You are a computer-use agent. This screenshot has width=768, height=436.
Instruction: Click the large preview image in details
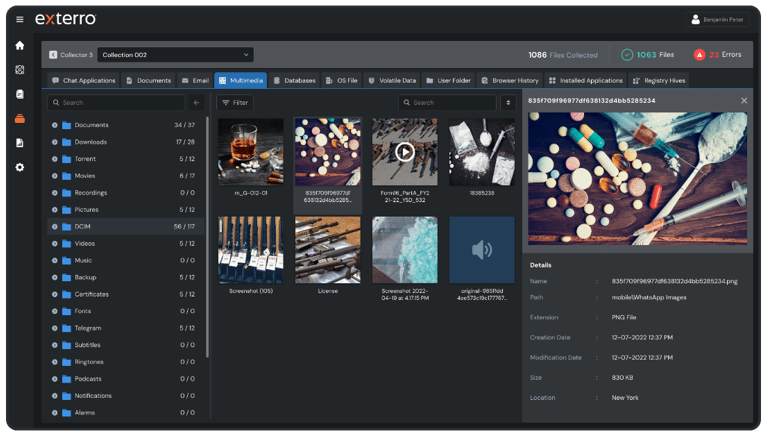[637, 178]
